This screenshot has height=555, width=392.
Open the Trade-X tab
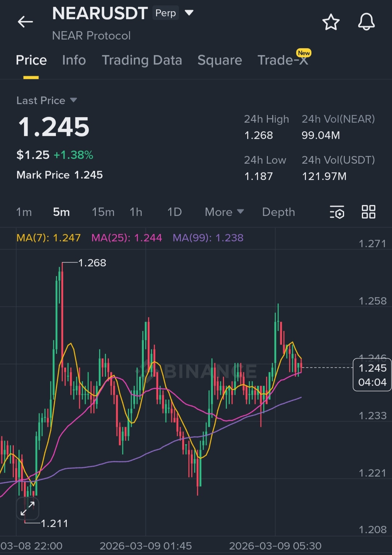pyautogui.click(x=283, y=60)
